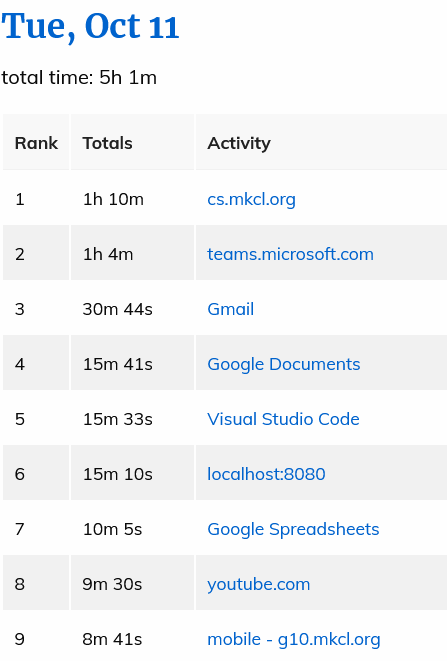Open the Gmail activity link

[x=231, y=309]
